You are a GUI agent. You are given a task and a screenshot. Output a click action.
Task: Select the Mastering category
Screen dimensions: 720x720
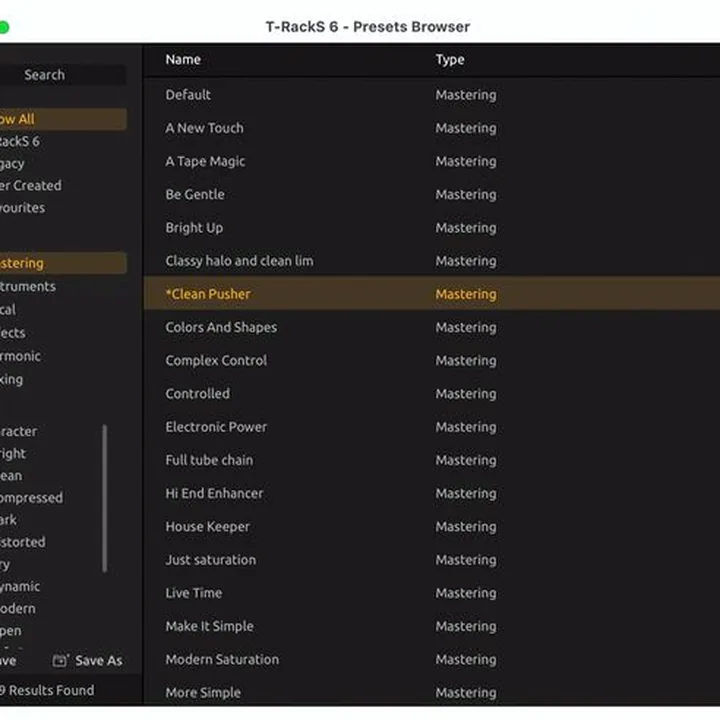(63, 263)
